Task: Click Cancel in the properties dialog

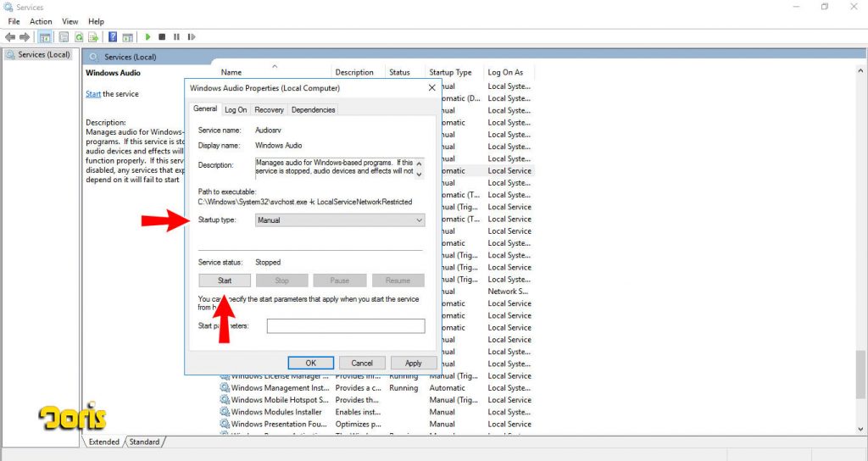Action: click(x=362, y=363)
